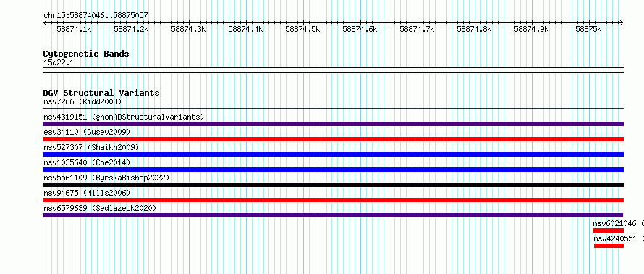
Task: Open variant nsv5561109 (ByrskaBishop2022) label
Action: click(106, 178)
